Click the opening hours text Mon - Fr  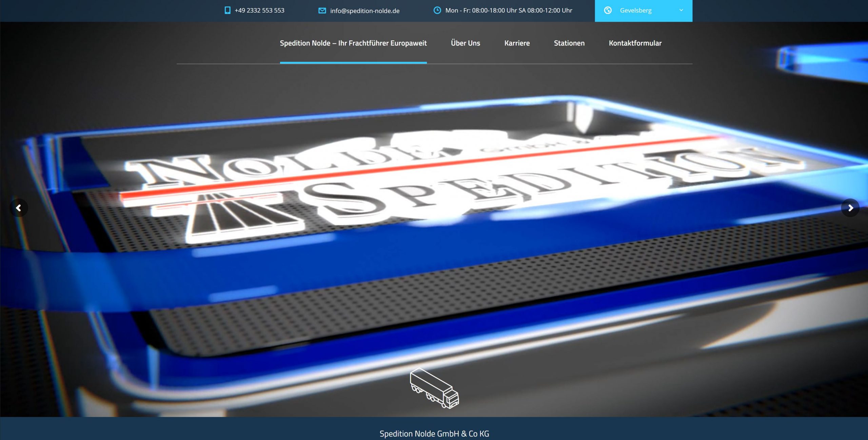(509, 11)
